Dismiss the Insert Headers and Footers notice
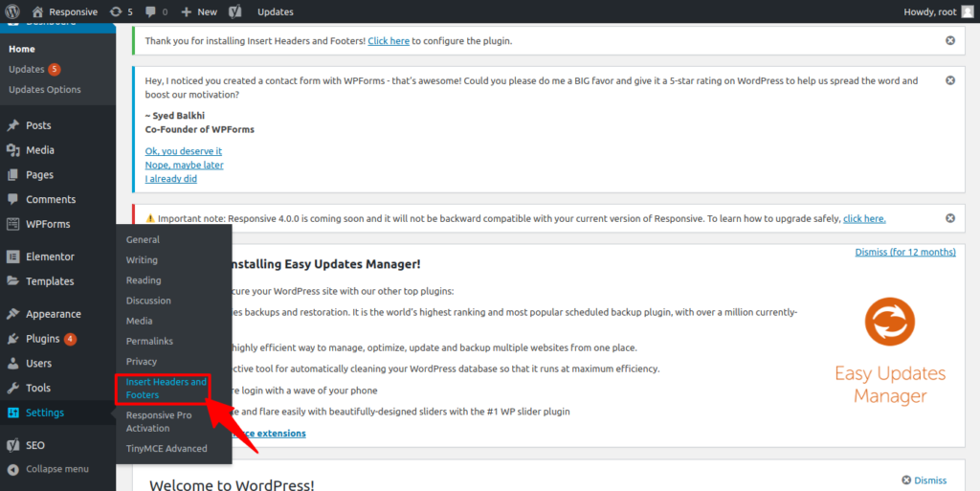The height and width of the screenshot is (491, 980). tap(950, 40)
